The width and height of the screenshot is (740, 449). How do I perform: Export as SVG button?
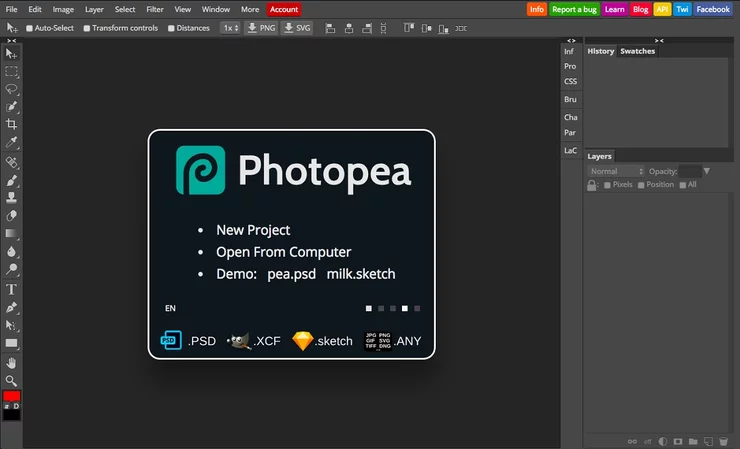click(x=297, y=28)
